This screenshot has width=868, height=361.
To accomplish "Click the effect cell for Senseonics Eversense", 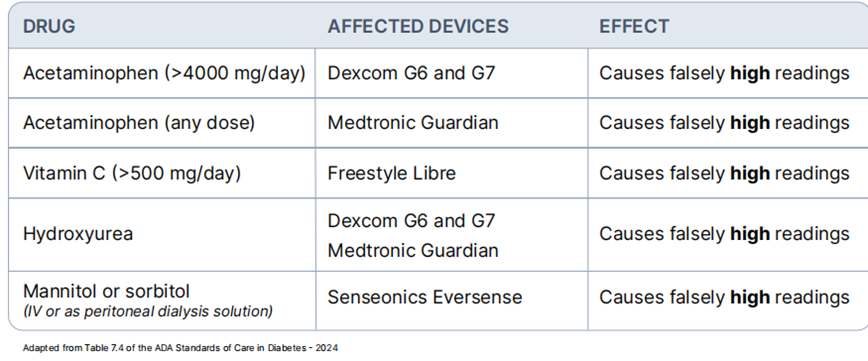I will coord(724,297).
